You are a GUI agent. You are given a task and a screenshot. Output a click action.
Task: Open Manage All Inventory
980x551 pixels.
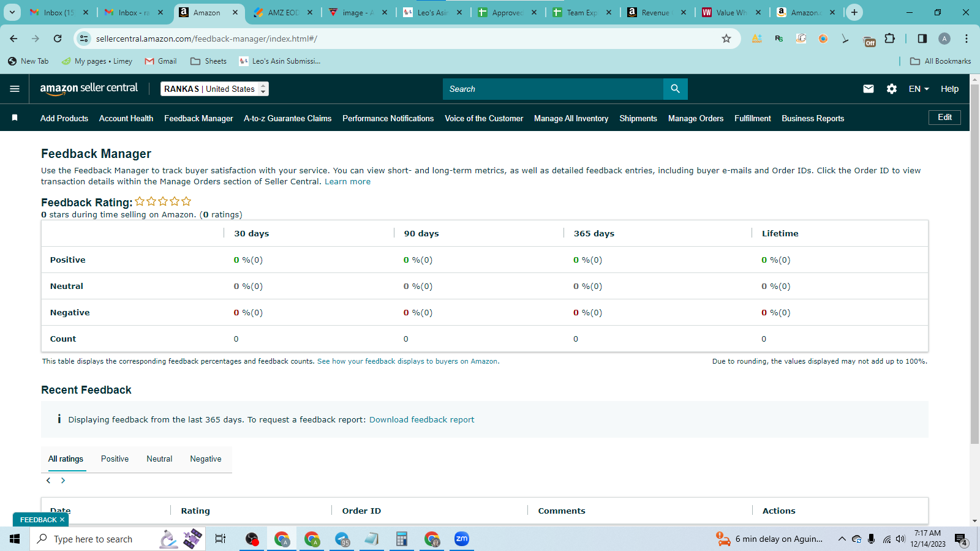click(571, 118)
